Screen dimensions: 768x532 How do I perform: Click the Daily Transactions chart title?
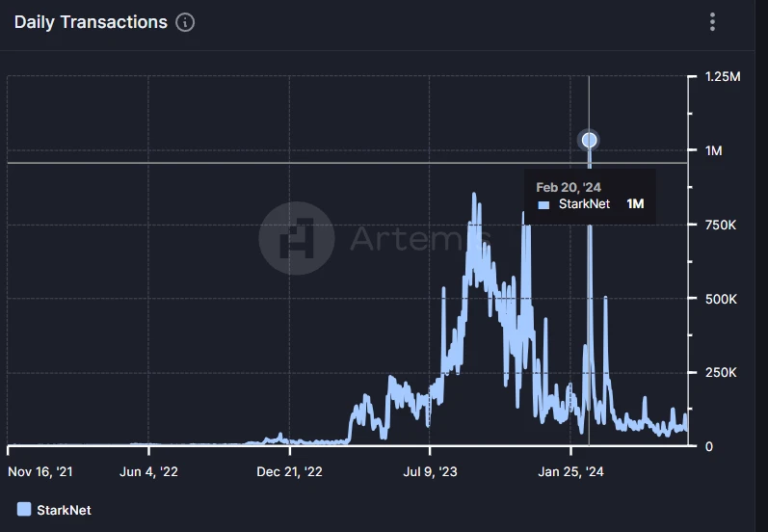point(91,22)
